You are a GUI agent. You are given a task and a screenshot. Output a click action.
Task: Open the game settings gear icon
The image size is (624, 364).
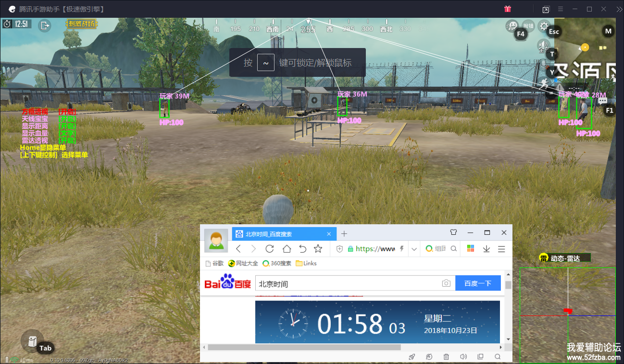[x=544, y=25]
